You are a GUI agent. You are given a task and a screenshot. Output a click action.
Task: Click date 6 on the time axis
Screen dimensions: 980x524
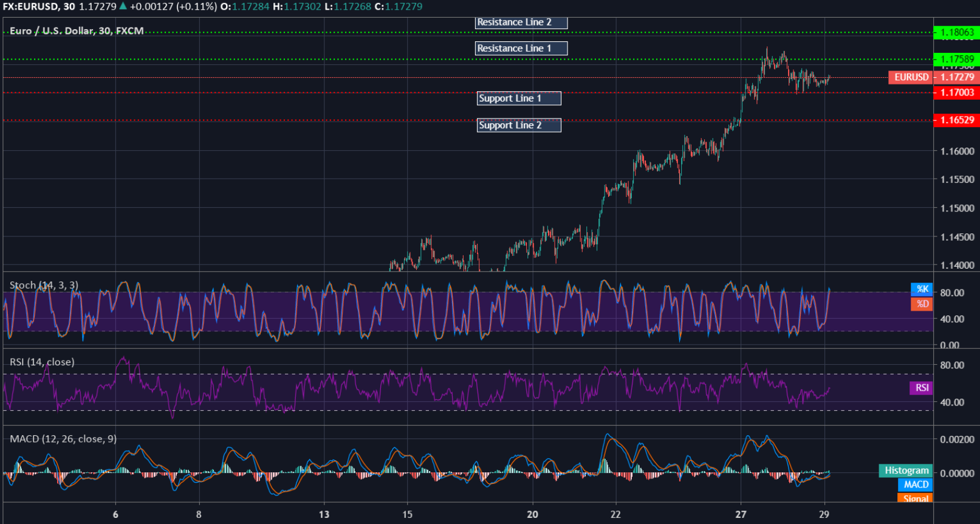[x=115, y=514]
